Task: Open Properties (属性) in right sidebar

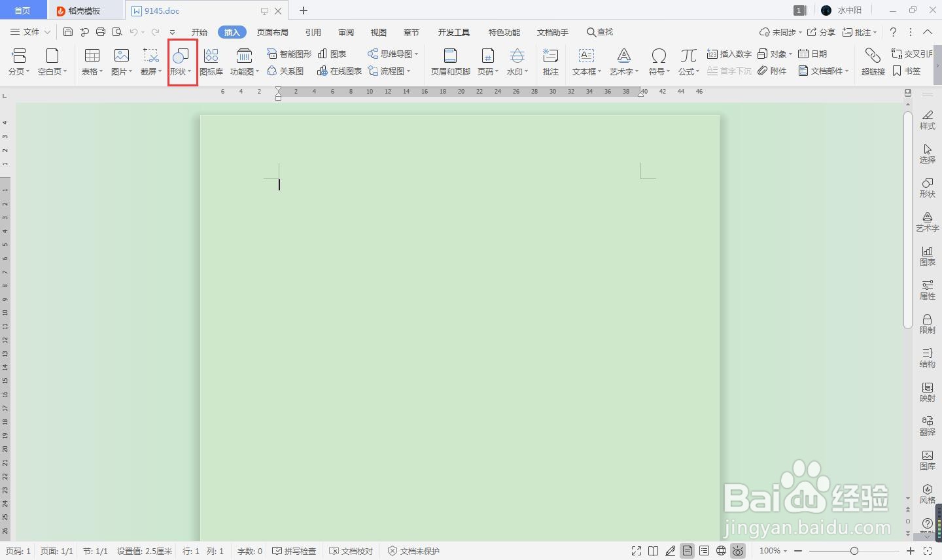Action: click(928, 290)
